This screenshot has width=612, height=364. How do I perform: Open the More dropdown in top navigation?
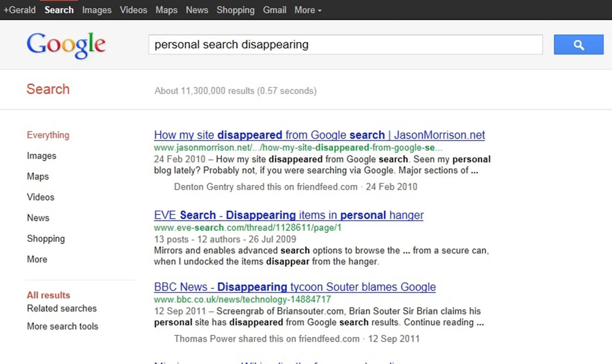tap(305, 10)
